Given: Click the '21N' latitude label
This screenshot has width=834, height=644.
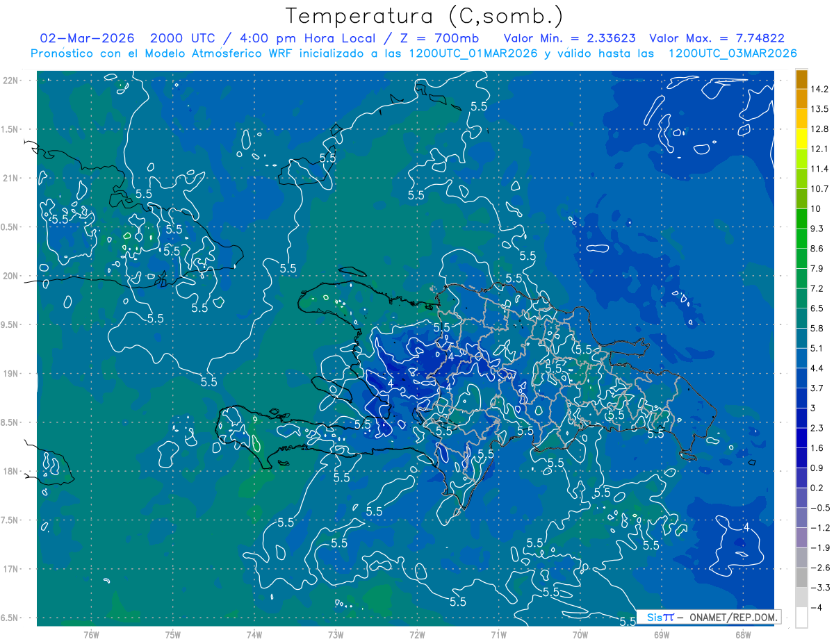Looking at the screenshot, I should pyautogui.click(x=11, y=178).
